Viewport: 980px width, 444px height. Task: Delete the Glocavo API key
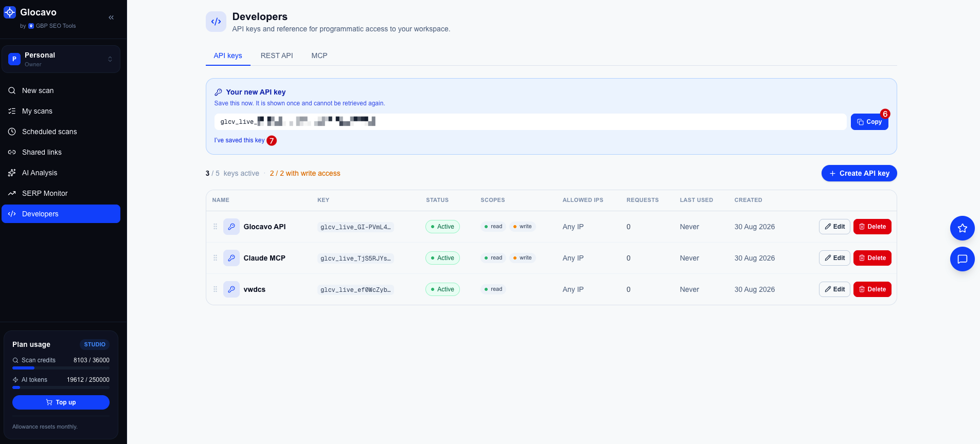(872, 227)
